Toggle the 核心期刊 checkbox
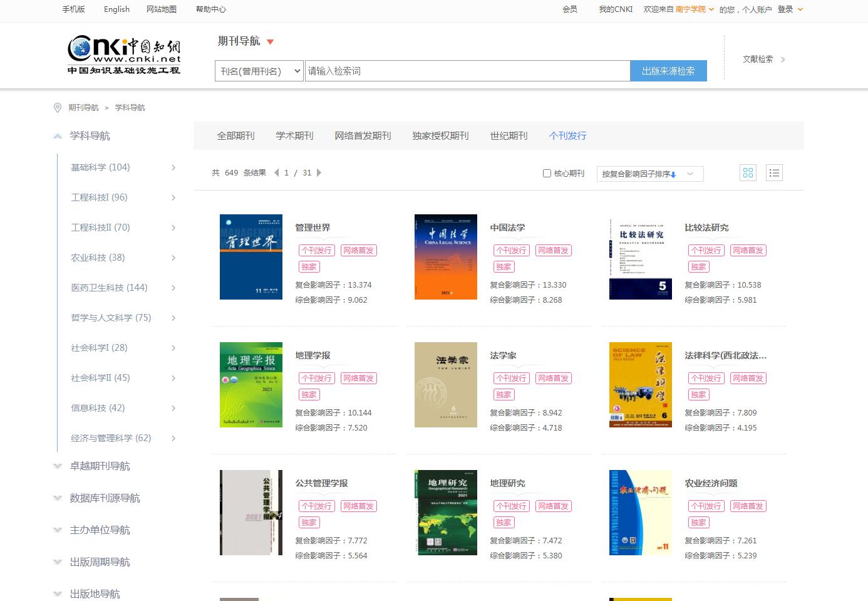 click(x=547, y=173)
